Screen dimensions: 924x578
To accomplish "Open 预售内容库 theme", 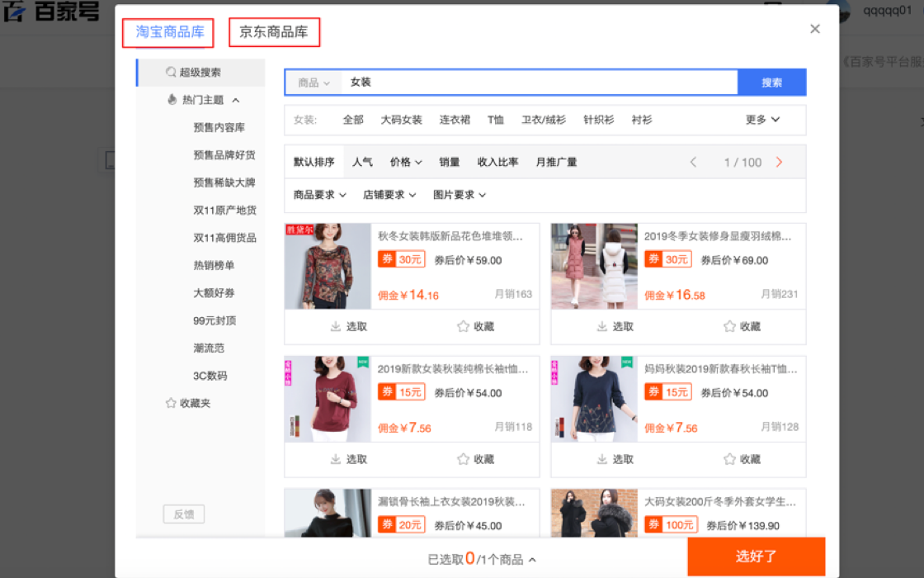I will coord(219,127).
